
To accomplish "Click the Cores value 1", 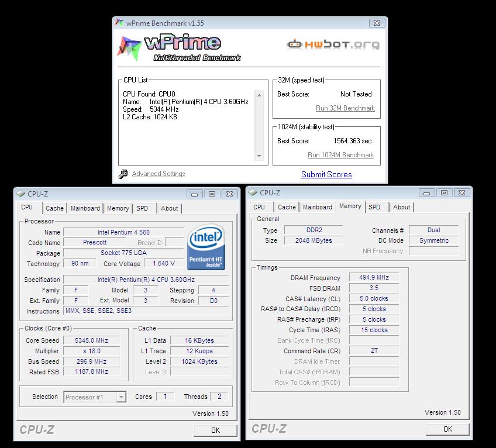I will coord(165,397).
